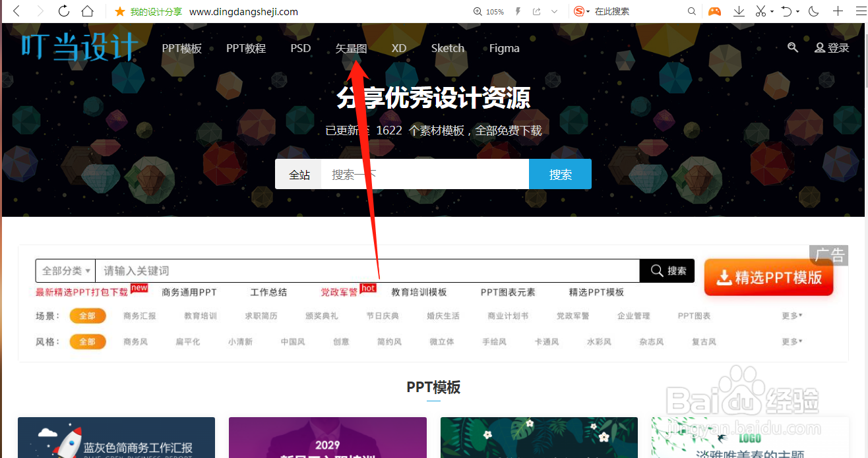The width and height of the screenshot is (868, 458).
Task: Go back with the browser back arrow
Action: click(x=17, y=11)
